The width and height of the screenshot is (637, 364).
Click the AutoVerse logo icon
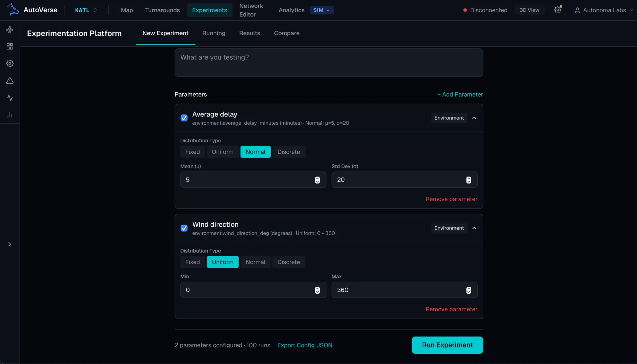coord(13,10)
